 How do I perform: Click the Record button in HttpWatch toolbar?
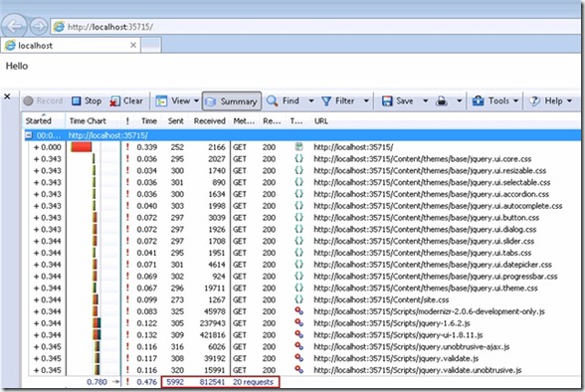click(43, 100)
